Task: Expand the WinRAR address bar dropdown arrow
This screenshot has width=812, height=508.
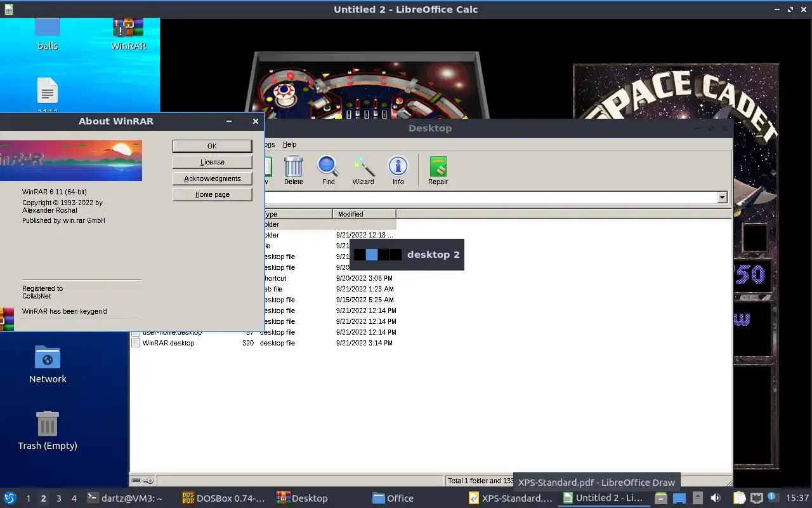Action: pos(722,197)
